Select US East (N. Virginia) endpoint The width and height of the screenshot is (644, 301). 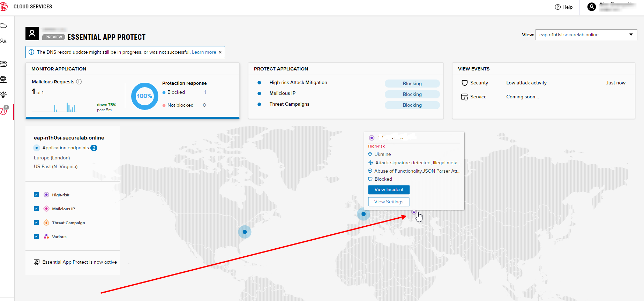(55, 166)
